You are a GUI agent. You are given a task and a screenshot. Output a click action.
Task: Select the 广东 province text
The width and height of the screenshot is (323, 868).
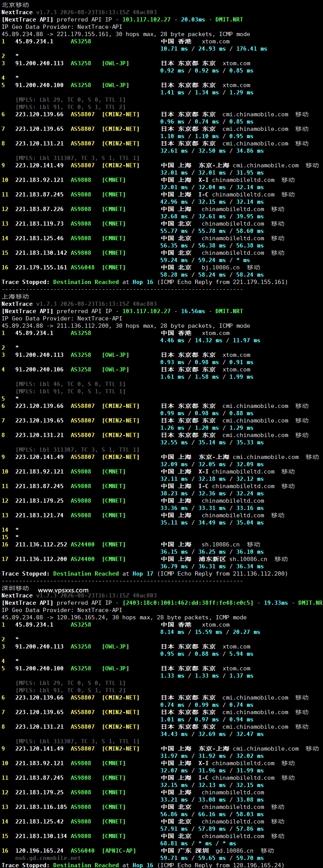tap(185, 851)
